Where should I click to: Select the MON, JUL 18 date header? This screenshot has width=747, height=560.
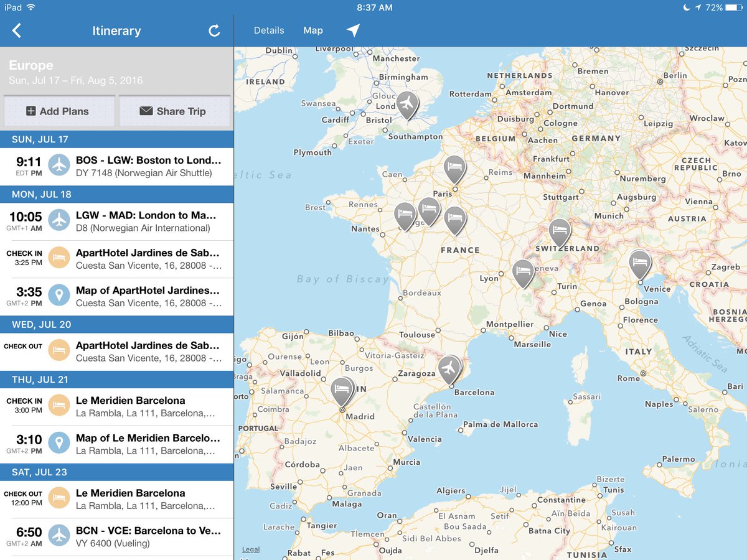pyautogui.click(x=116, y=194)
